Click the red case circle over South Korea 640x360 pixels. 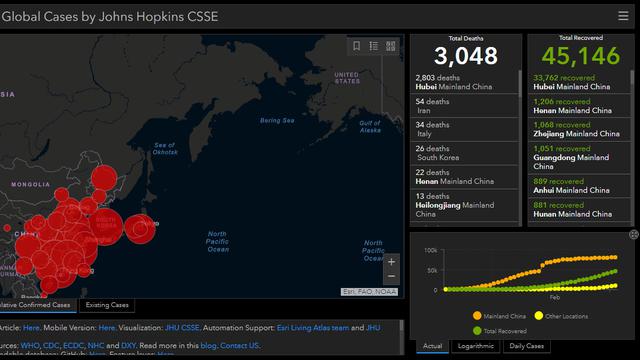click(x=105, y=226)
